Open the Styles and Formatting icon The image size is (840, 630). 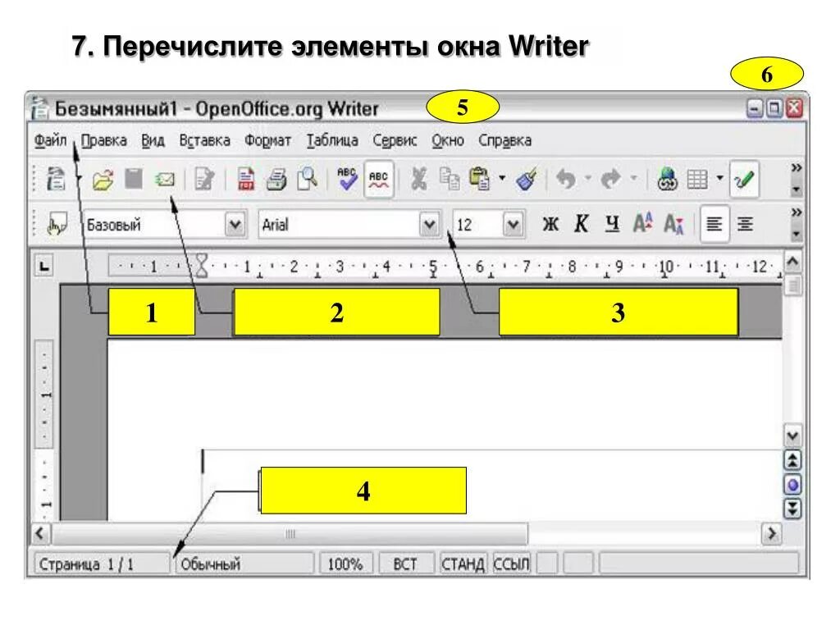57,224
